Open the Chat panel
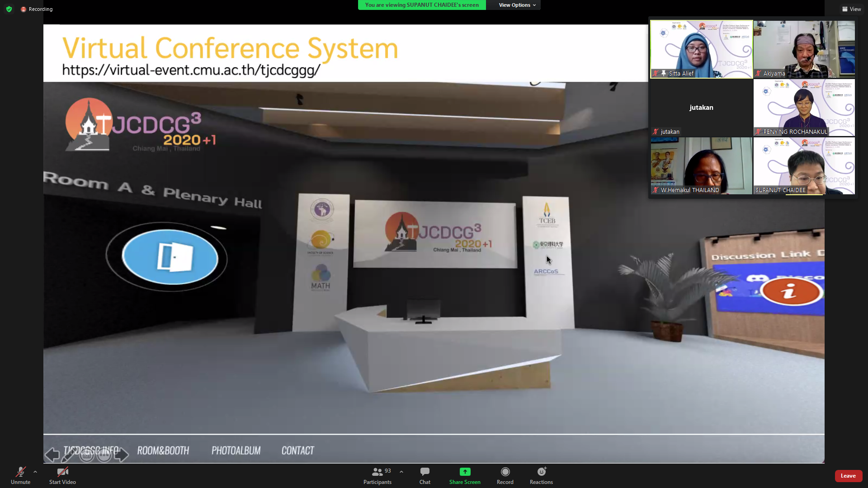The width and height of the screenshot is (868, 488). pos(425,476)
